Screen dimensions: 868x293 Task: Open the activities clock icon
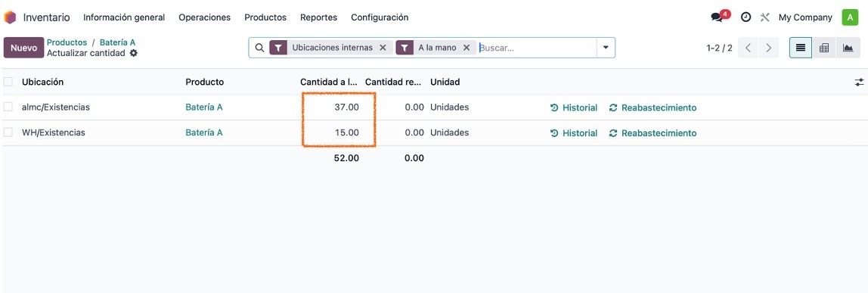coord(746,17)
